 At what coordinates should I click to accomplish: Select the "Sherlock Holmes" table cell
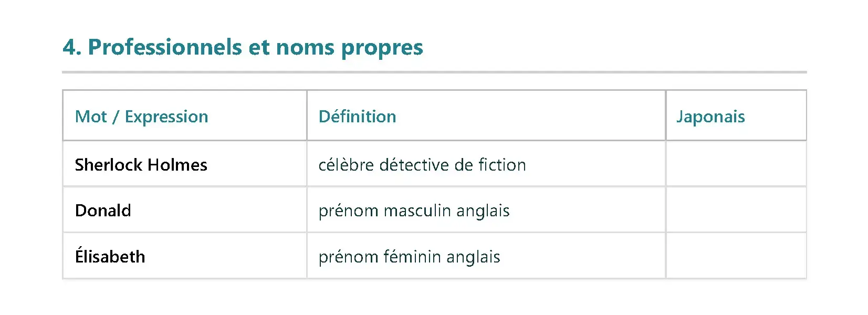[x=141, y=165]
